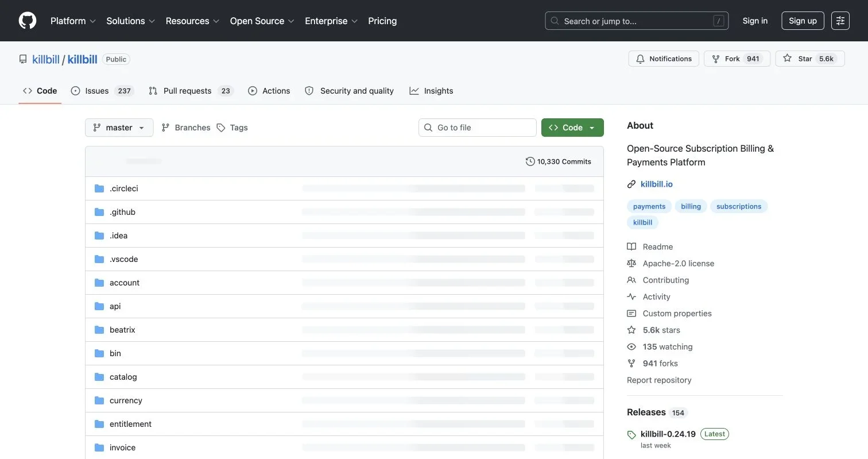Image resolution: width=868 pixels, height=459 pixels.
Task: Expand the Solutions menu
Action: point(131,21)
